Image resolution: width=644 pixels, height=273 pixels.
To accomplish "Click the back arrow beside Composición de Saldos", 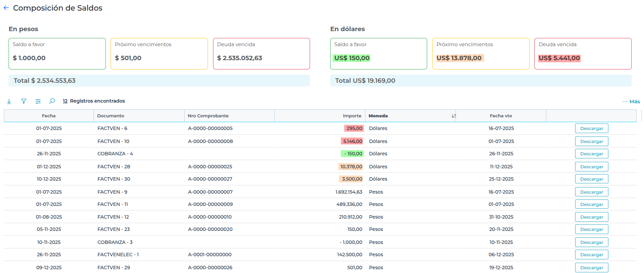I will [6, 8].
